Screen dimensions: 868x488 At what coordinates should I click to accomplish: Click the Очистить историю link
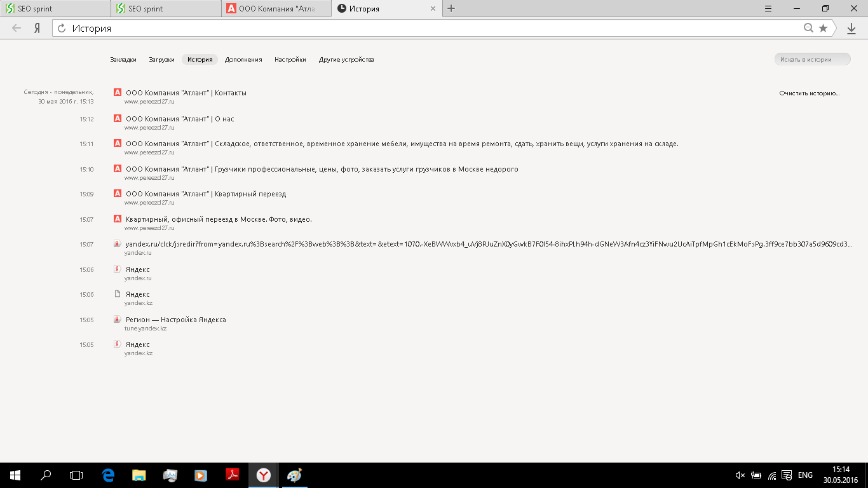point(810,93)
